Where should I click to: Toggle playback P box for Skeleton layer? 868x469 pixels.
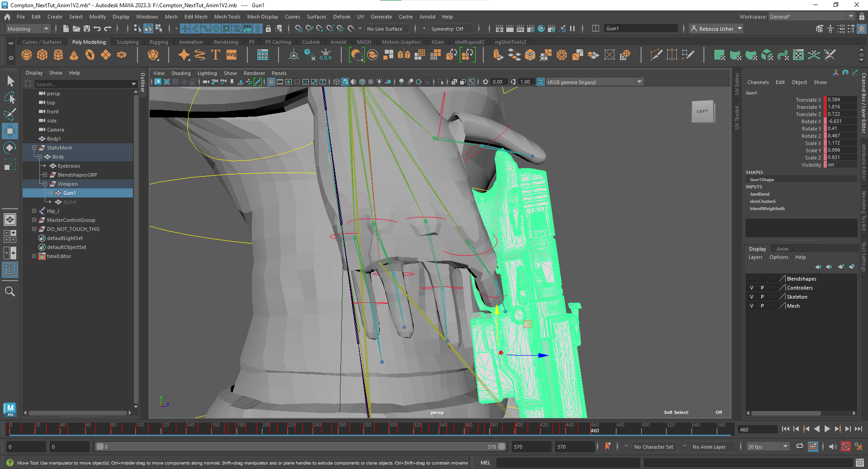pyautogui.click(x=762, y=297)
